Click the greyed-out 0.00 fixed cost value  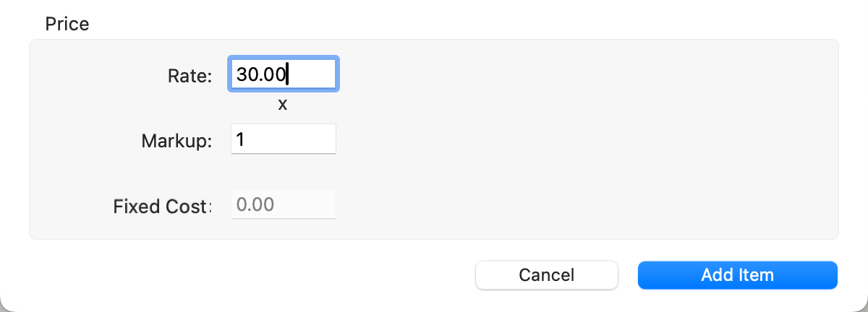coord(255,204)
